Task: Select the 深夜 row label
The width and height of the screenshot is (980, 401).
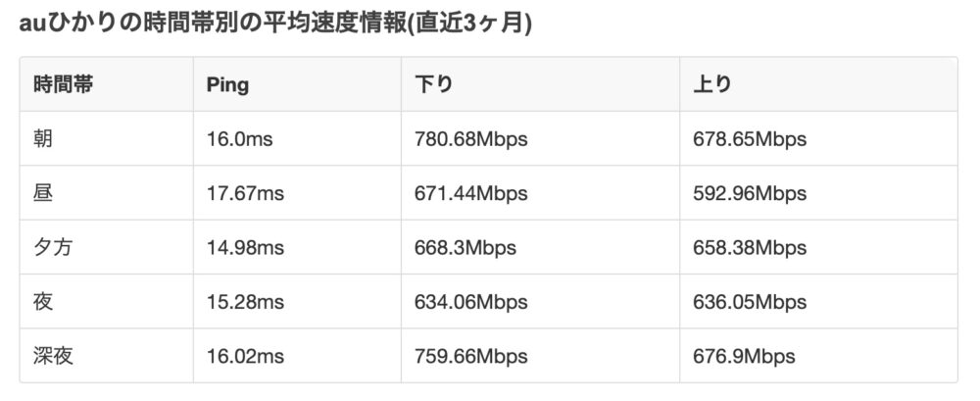Action: pyautogui.click(x=53, y=355)
